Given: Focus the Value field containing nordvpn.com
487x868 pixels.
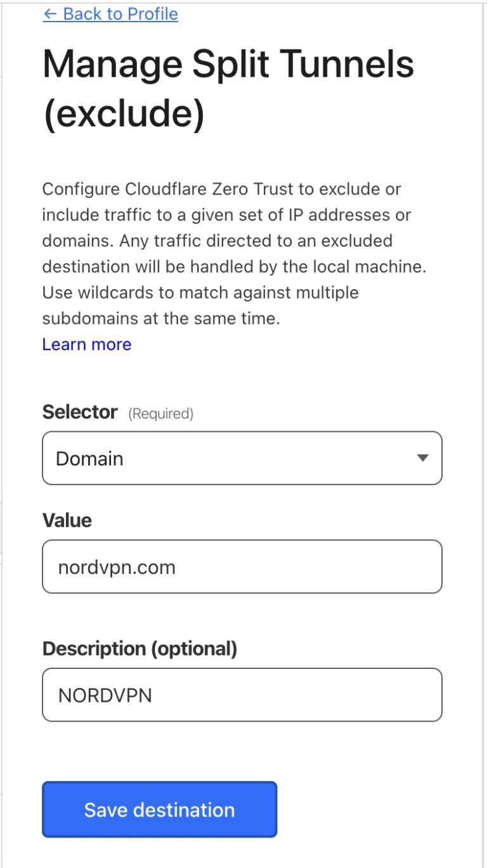Looking at the screenshot, I should (242, 566).
